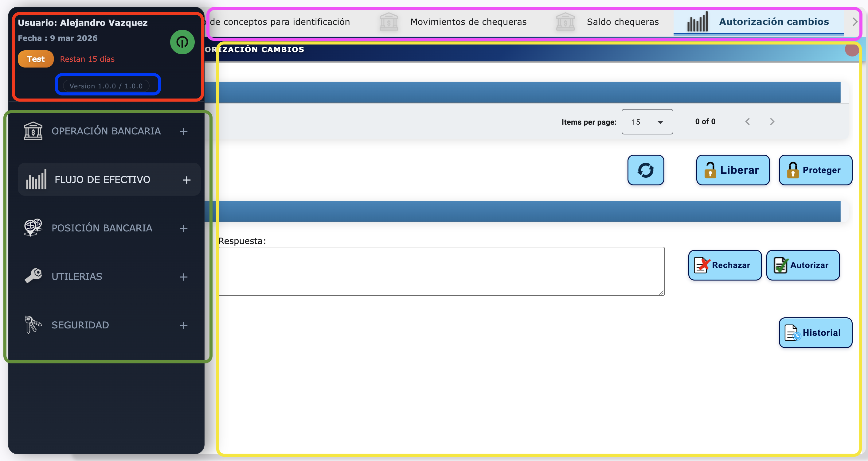The width and height of the screenshot is (868, 461).
Task: Click the keys icon for Seguridad
Action: pos(33,325)
